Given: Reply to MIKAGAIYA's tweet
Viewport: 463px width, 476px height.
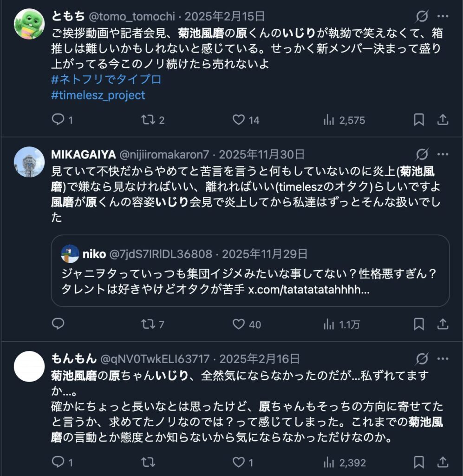Looking at the screenshot, I should pyautogui.click(x=59, y=325).
